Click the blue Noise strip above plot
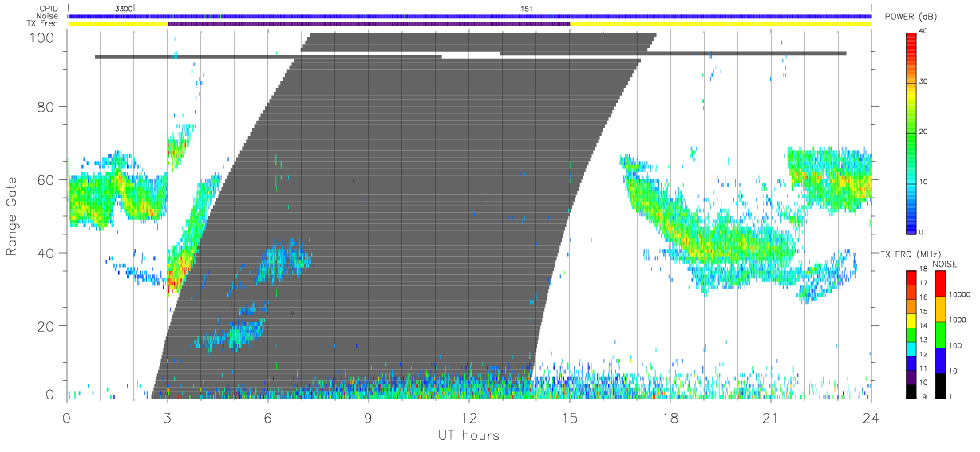This screenshot has width=980, height=452. [x=469, y=16]
